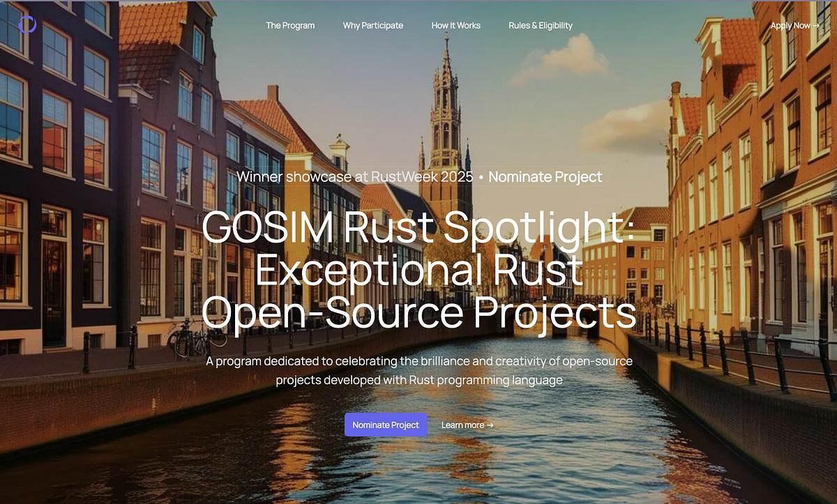Click the Apply Now link
This screenshot has width=837, height=504.
click(790, 25)
